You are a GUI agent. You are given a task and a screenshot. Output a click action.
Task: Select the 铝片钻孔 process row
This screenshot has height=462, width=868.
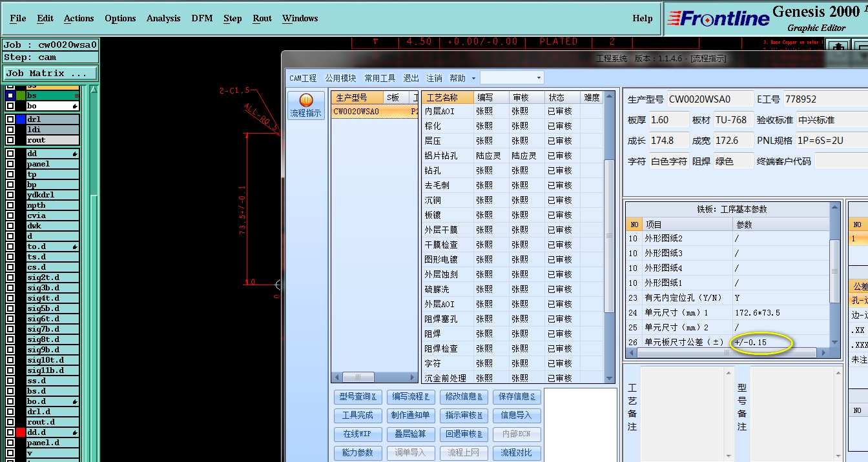coord(513,156)
